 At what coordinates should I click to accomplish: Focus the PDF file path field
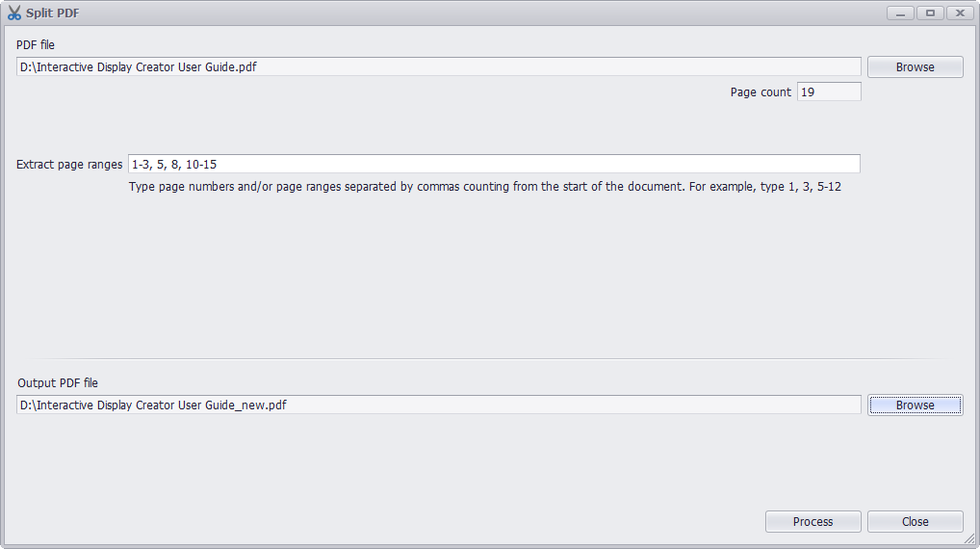(x=439, y=66)
